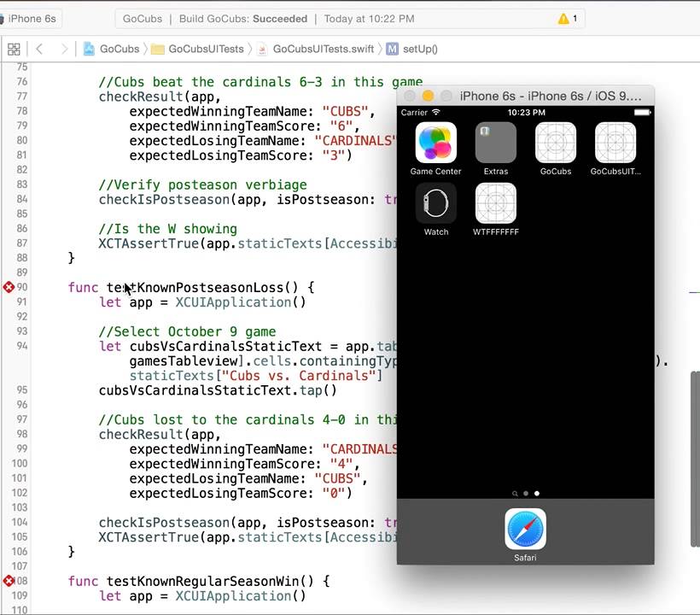Click expectedWinningTeamName: "CUBS" line

pyautogui.click(x=253, y=111)
